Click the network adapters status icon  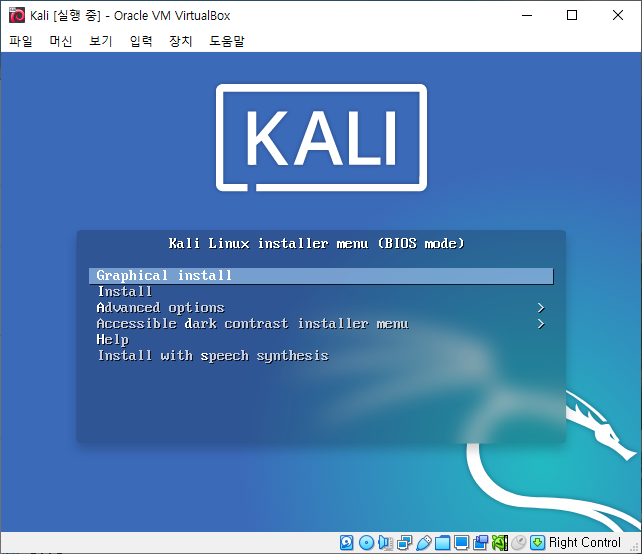pyautogui.click(x=405, y=543)
